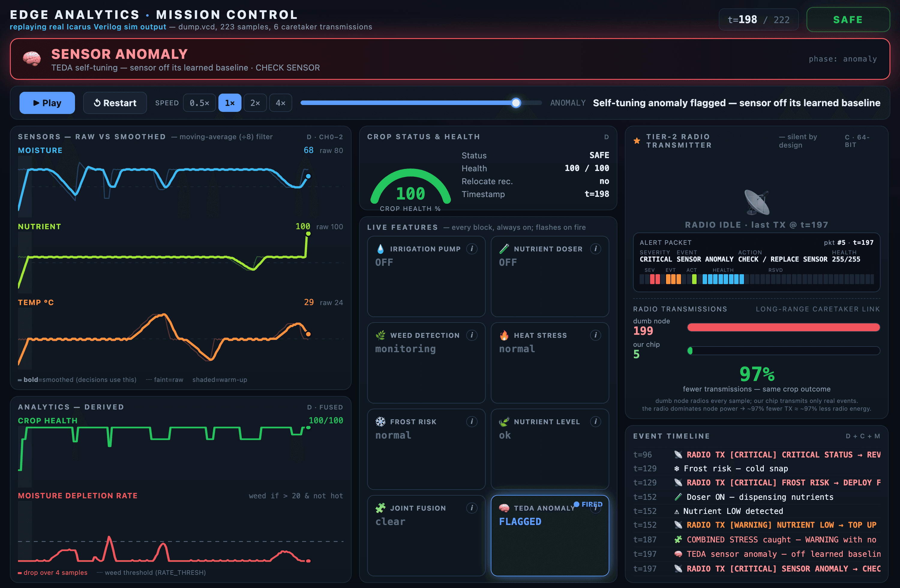This screenshot has width=900, height=588.
Task: Click the Temp °C chart label
Action: (36, 302)
